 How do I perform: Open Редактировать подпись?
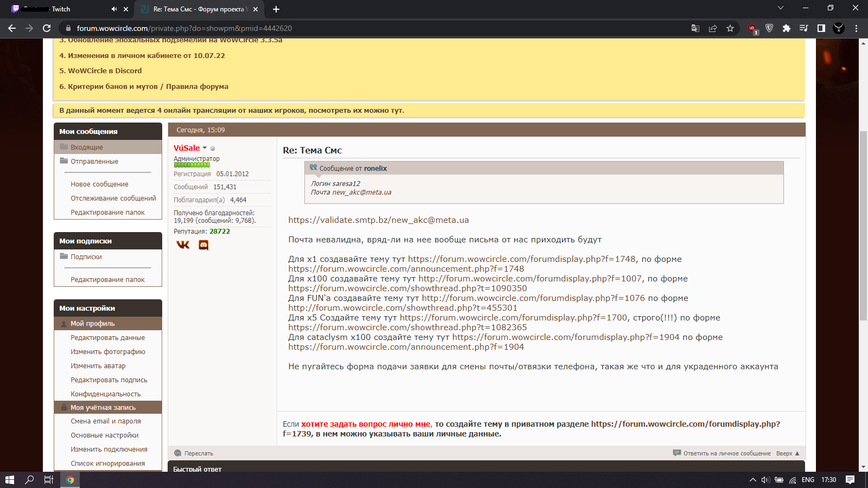(x=109, y=380)
